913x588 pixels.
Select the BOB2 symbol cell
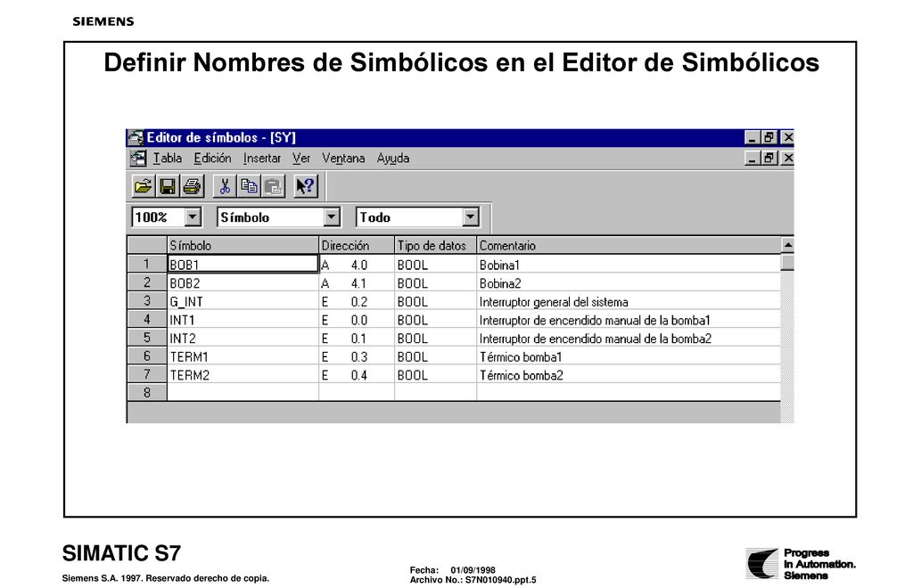pyautogui.click(x=243, y=283)
